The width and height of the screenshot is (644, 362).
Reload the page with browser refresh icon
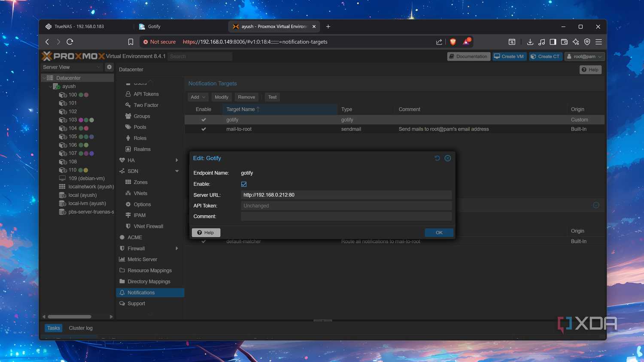coord(70,42)
